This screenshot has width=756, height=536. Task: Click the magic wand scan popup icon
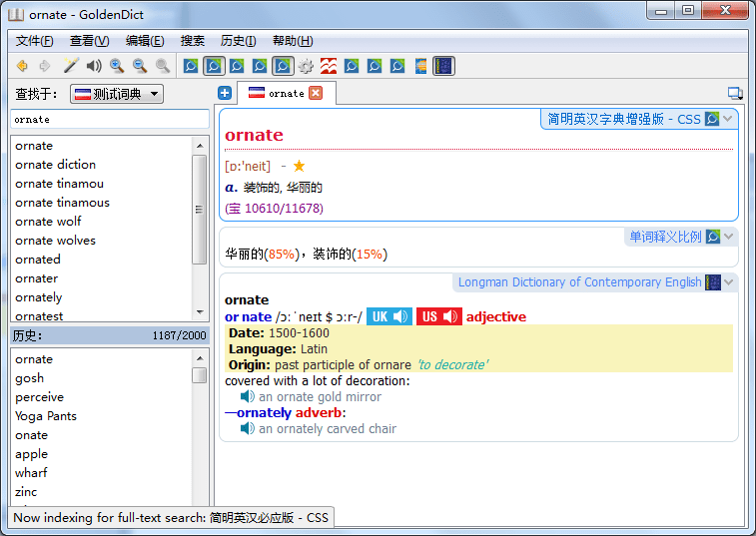click(70, 66)
